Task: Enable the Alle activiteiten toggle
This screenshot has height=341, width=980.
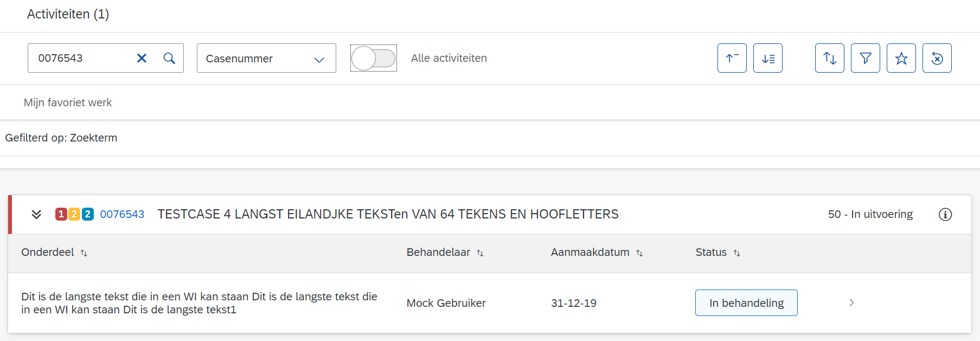Action: point(374,58)
